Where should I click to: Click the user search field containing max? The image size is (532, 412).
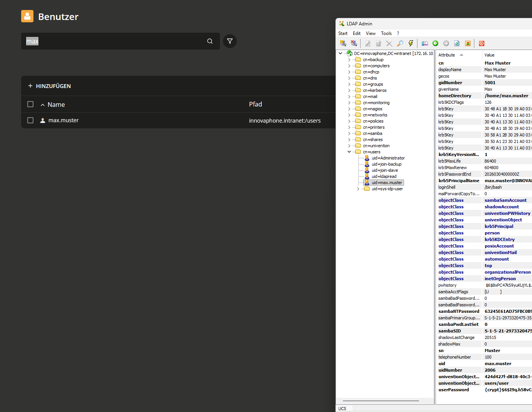point(115,41)
